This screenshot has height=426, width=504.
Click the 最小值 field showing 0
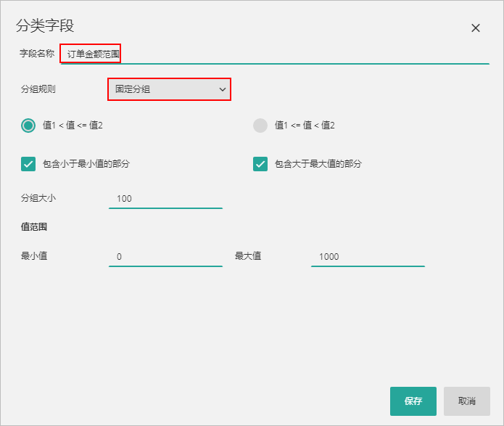coord(165,257)
